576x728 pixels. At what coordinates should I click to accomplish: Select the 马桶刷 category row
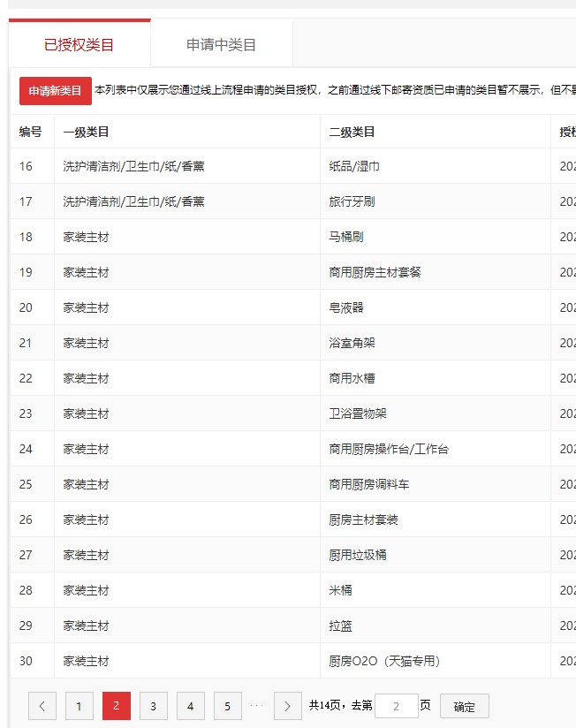coord(346,237)
